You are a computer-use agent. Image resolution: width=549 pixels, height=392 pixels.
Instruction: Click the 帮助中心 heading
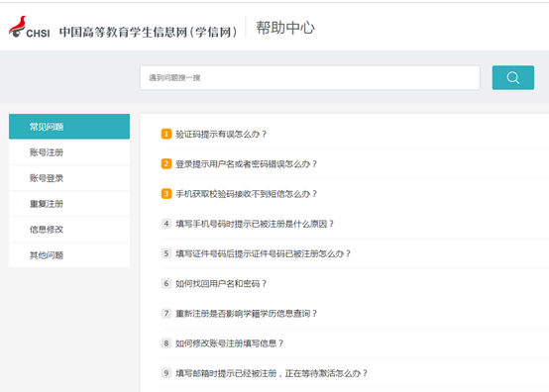[x=285, y=28]
